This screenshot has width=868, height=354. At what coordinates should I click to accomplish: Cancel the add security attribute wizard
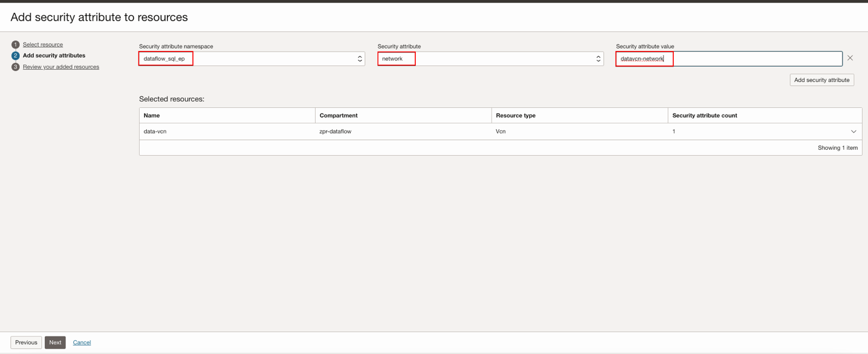(82, 342)
